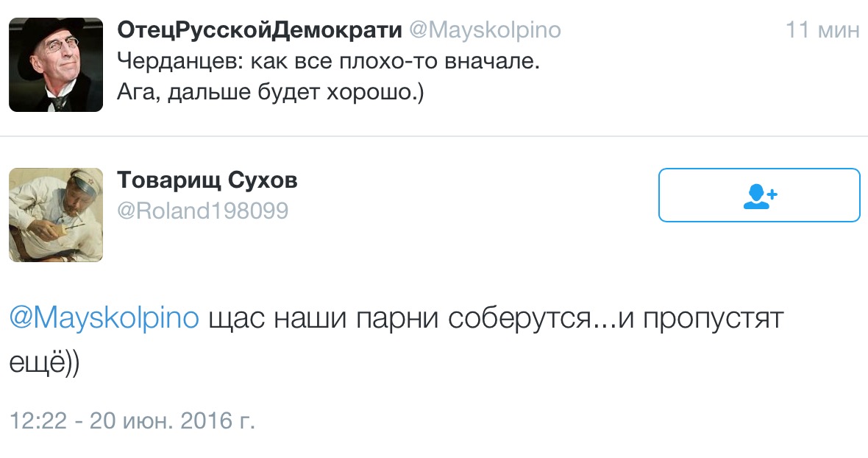Follow Товарищ Сухов with the add-user button

758,195
